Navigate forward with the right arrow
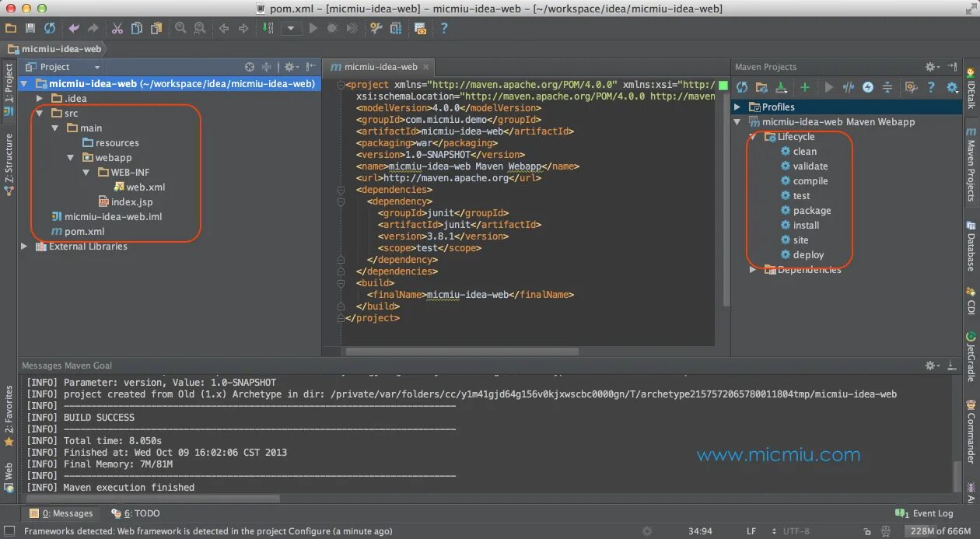Image resolution: width=980 pixels, height=539 pixels. [243, 28]
